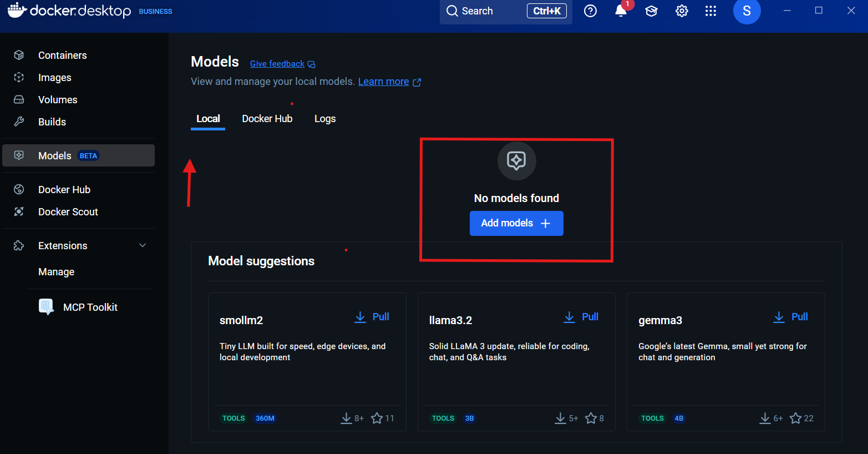The width and height of the screenshot is (868, 454).
Task: Click the 360M size tag
Action: tap(265, 418)
